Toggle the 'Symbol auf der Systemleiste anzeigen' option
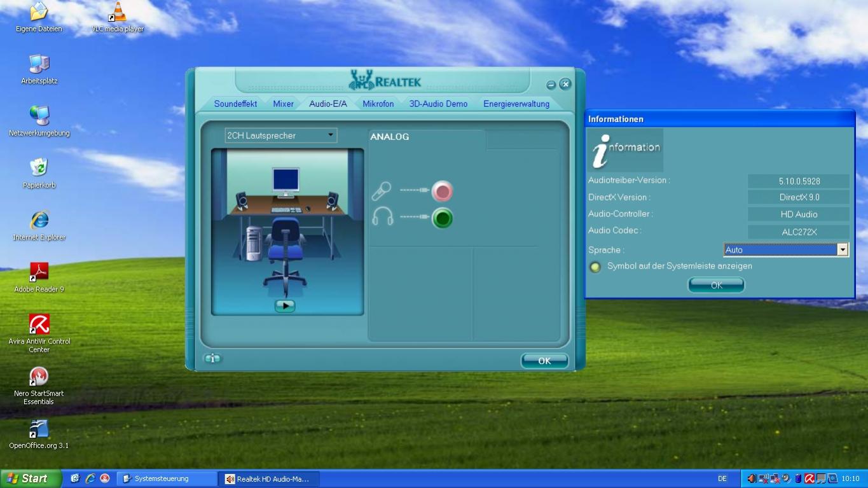 point(595,267)
